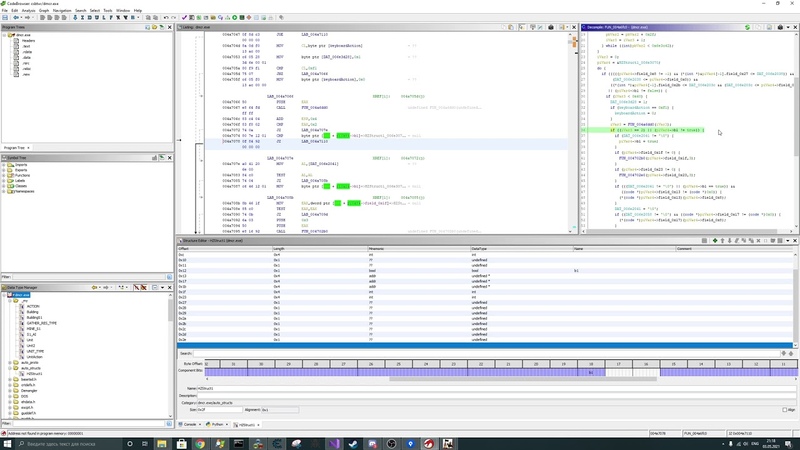Select the H2Struct1 editor tab
Screen dimensions: 800x450
(x=247, y=424)
